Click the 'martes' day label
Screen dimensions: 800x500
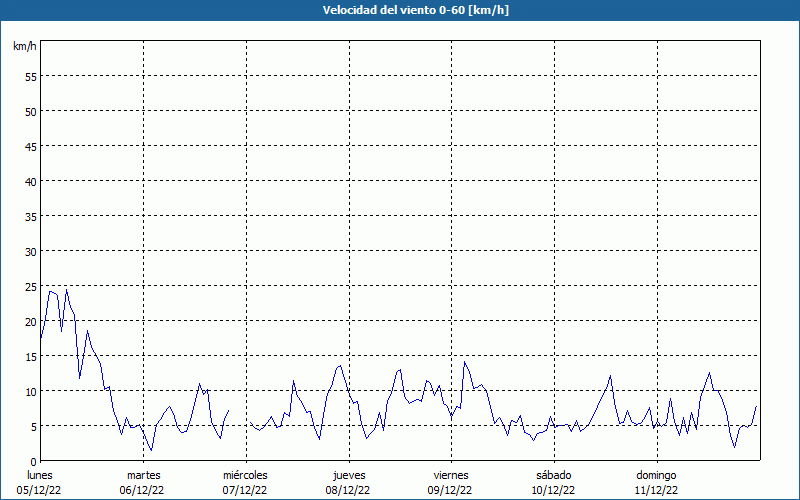144,476
